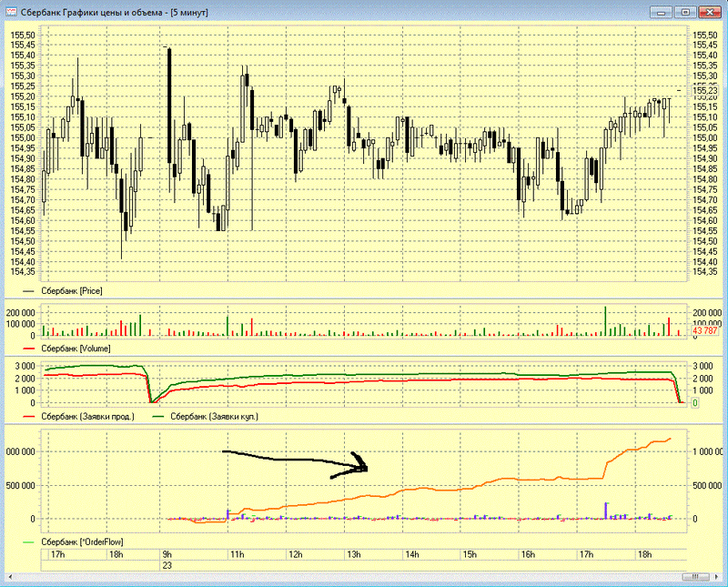This screenshot has height=587, width=728.
Task: Click the 9h time axis label
Action: click(x=167, y=554)
